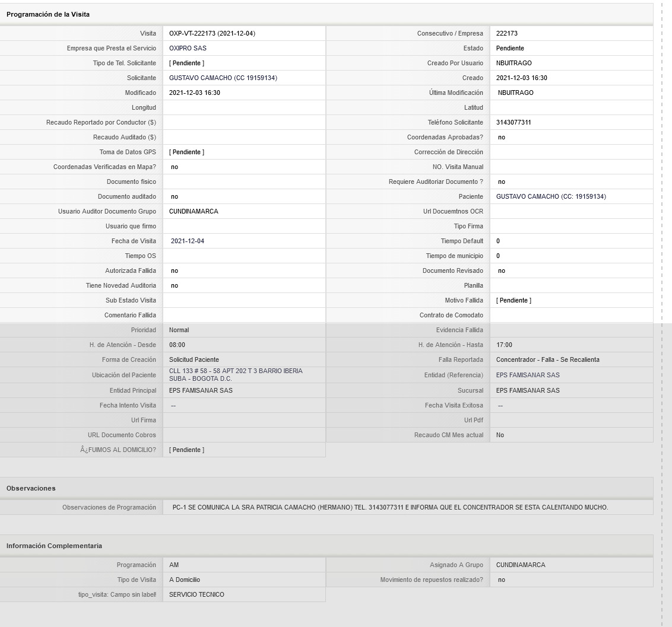Click Motivo Fallida [ Pendiente ] value
This screenshot has height=627, width=672.
(513, 301)
